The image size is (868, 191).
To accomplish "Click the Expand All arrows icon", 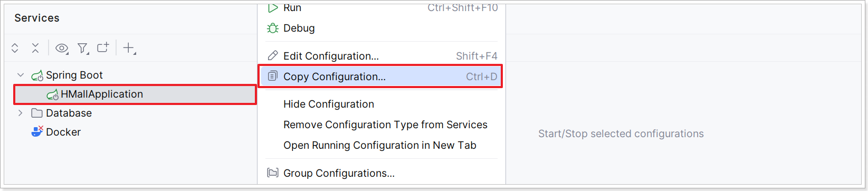I will 15,48.
